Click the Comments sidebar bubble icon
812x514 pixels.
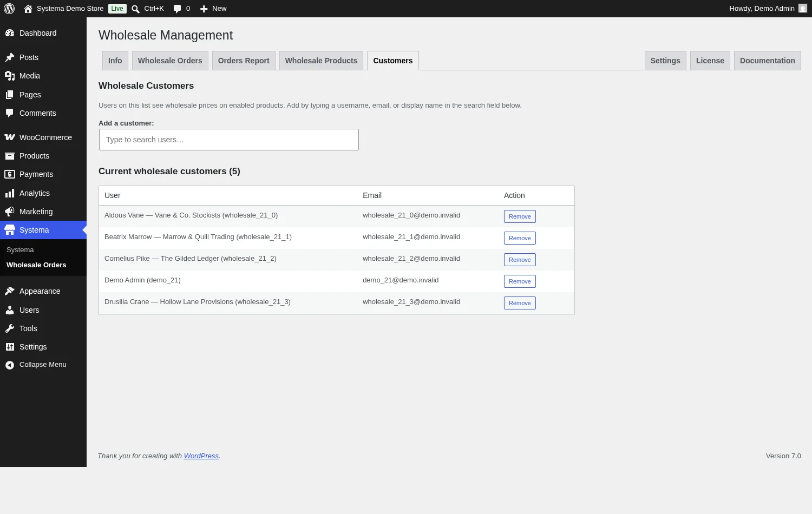[x=10, y=113]
